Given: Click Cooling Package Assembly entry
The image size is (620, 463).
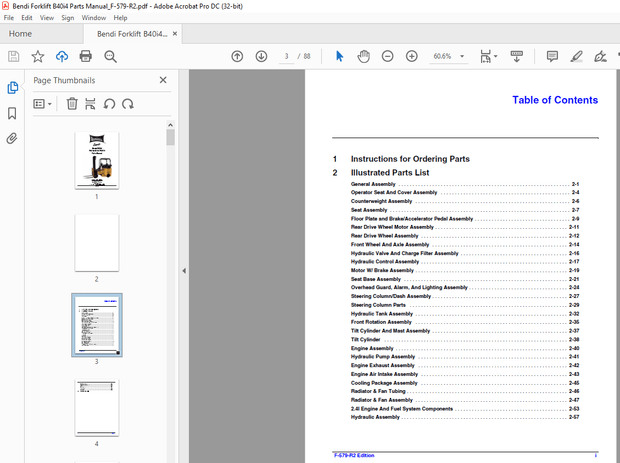Looking at the screenshot, I should [x=384, y=383].
